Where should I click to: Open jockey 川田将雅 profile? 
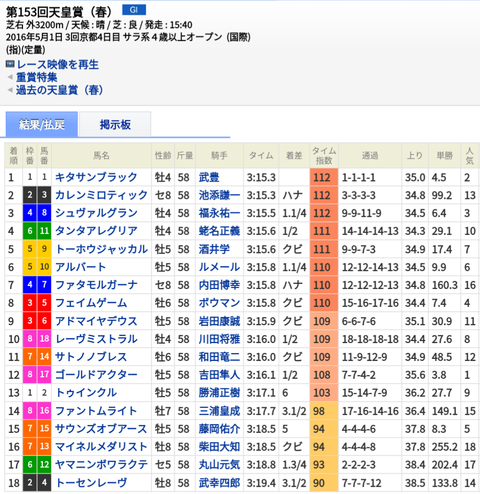click(x=219, y=339)
